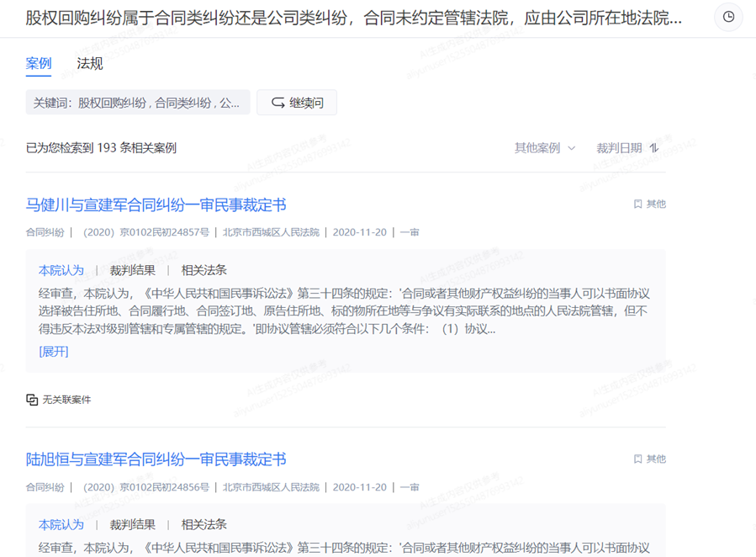Switch to the 案例 tab

(x=39, y=64)
